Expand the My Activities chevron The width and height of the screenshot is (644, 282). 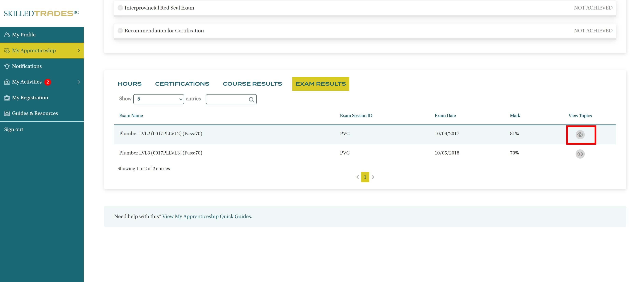[x=79, y=82]
